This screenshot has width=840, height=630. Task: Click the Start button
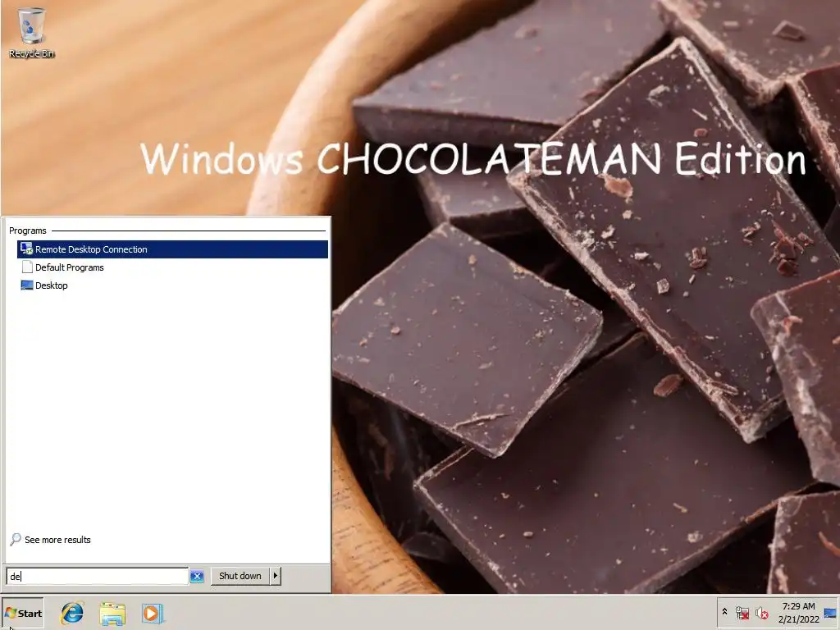(x=22, y=614)
